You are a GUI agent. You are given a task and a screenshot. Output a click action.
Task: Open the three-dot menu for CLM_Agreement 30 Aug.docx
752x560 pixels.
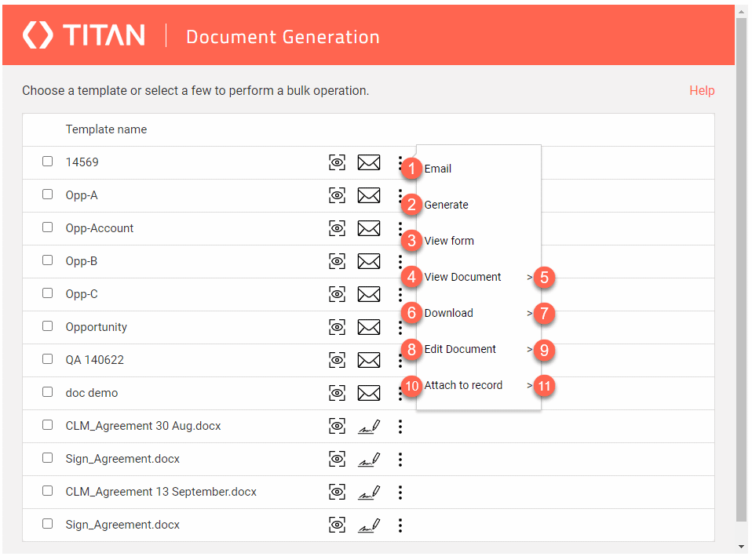tap(400, 426)
